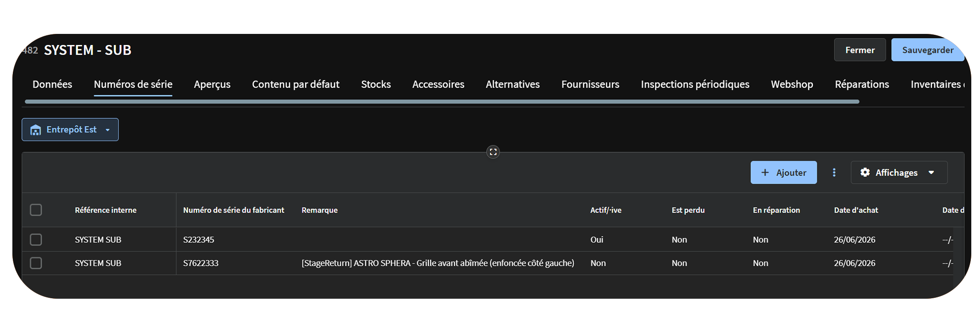980x334 pixels.
Task: Open the Aperçus tab
Action: 212,84
